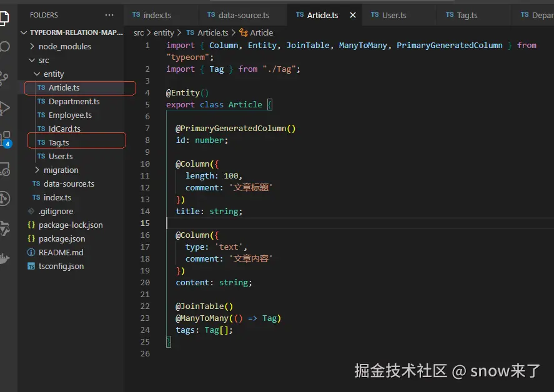
Task: Click the Article class symbol icon in breadcrumb
Action: [x=243, y=33]
